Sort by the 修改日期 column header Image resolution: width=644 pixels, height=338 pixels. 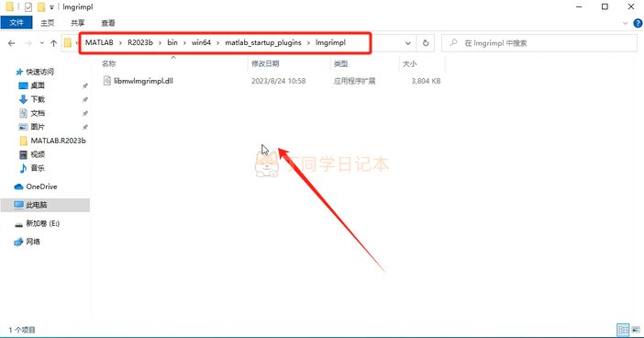point(265,63)
